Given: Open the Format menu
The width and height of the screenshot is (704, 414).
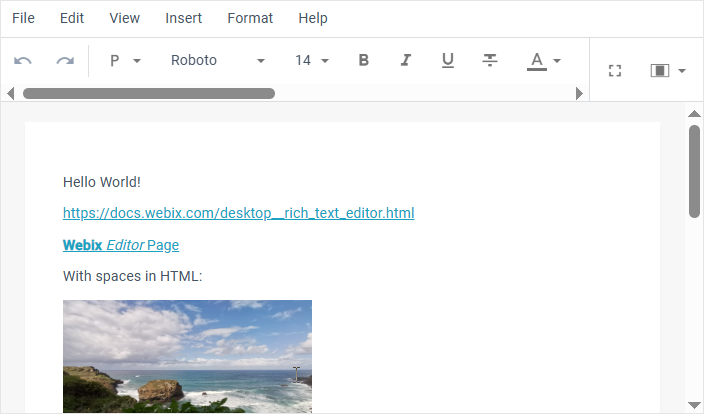Looking at the screenshot, I should (250, 18).
